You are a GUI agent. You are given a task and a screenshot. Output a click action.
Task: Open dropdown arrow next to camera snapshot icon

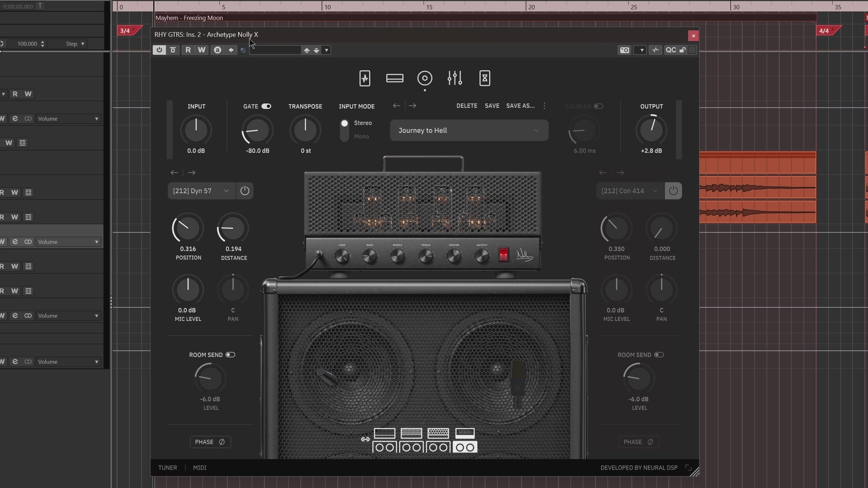640,50
